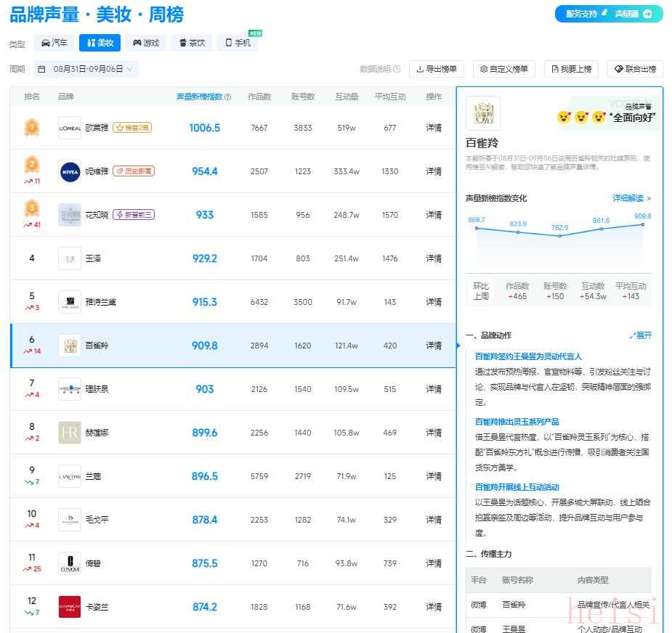The height and width of the screenshot is (633, 672).
Task: Click the help icon beside 声量新榜指数
Action: pos(228,97)
